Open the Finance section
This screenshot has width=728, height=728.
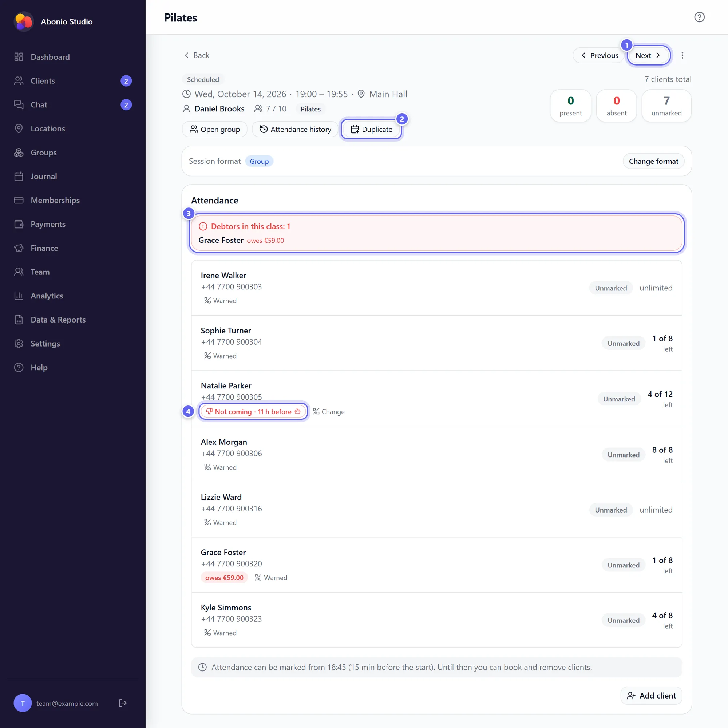click(x=73, y=248)
